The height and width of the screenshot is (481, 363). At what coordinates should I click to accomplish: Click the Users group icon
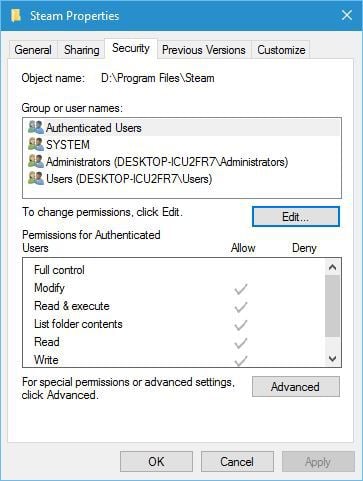[x=36, y=178]
